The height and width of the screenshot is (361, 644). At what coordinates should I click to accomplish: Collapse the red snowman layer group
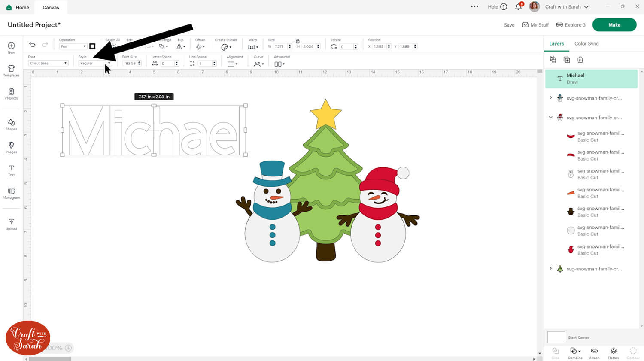click(551, 117)
